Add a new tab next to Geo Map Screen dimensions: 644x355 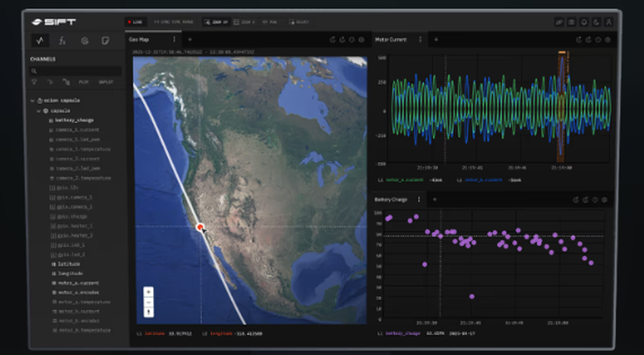(190, 40)
